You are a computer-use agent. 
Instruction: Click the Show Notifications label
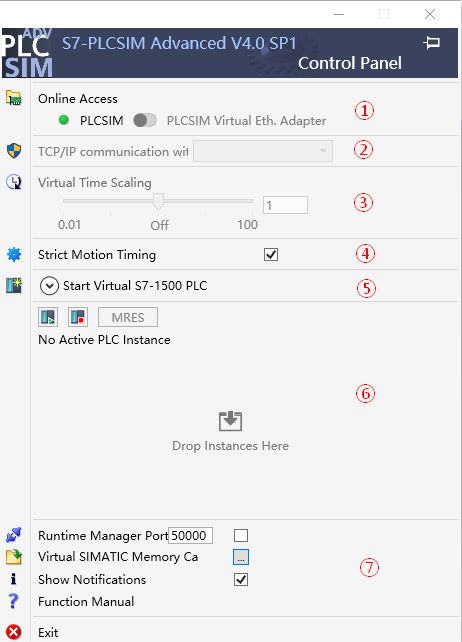92,580
